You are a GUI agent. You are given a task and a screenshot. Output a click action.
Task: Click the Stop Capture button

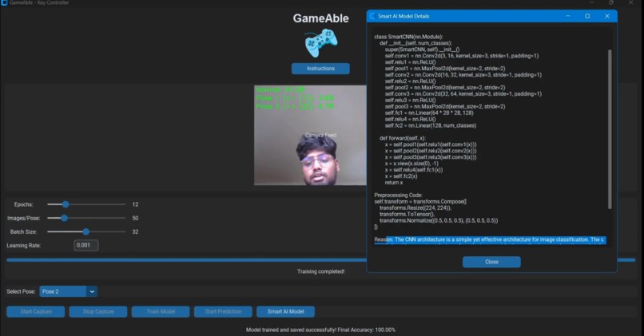tap(98, 311)
